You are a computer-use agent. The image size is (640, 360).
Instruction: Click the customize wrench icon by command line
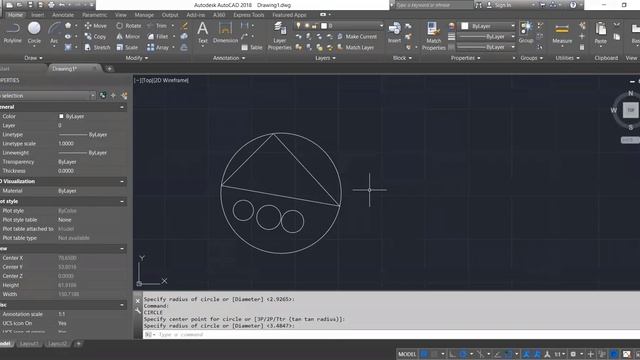point(138,311)
